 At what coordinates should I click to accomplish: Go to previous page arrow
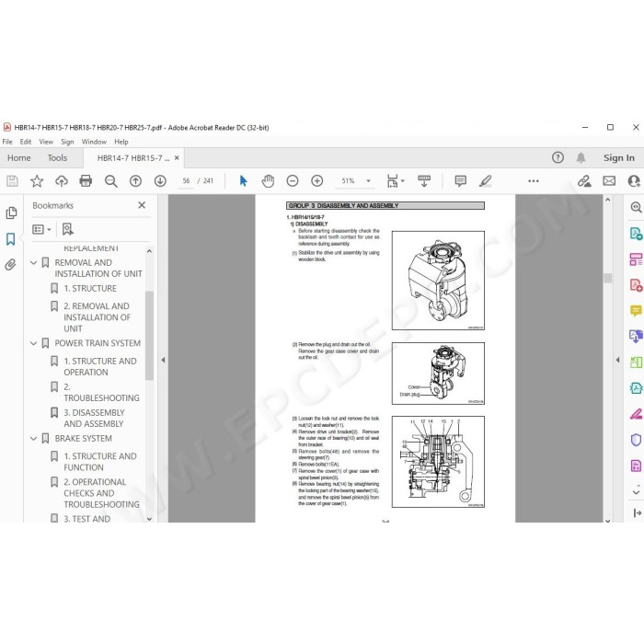[x=135, y=180]
